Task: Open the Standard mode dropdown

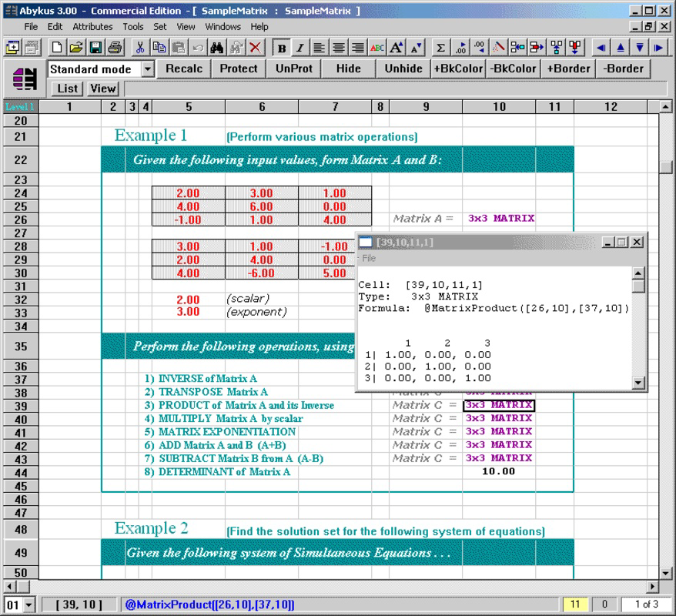Action: 148,69
